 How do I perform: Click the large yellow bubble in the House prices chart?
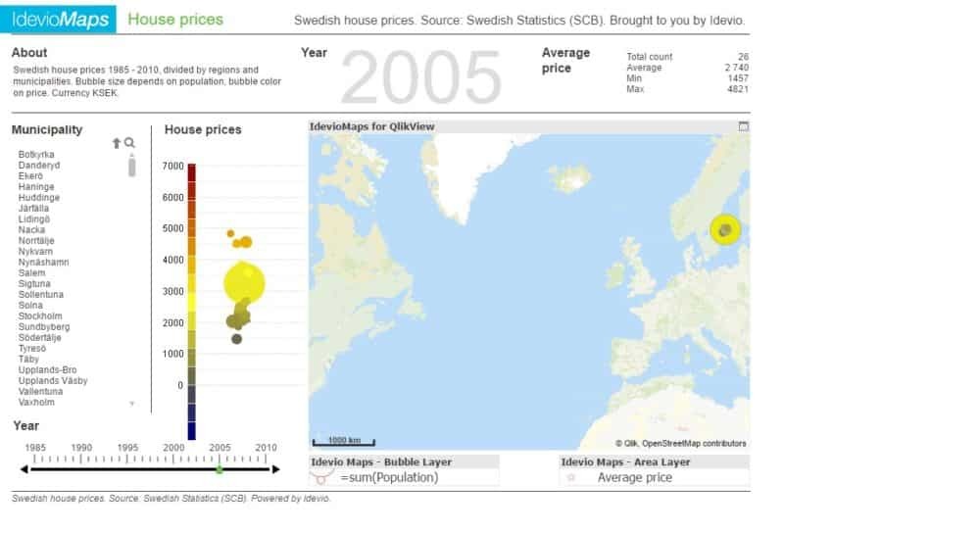(x=244, y=282)
